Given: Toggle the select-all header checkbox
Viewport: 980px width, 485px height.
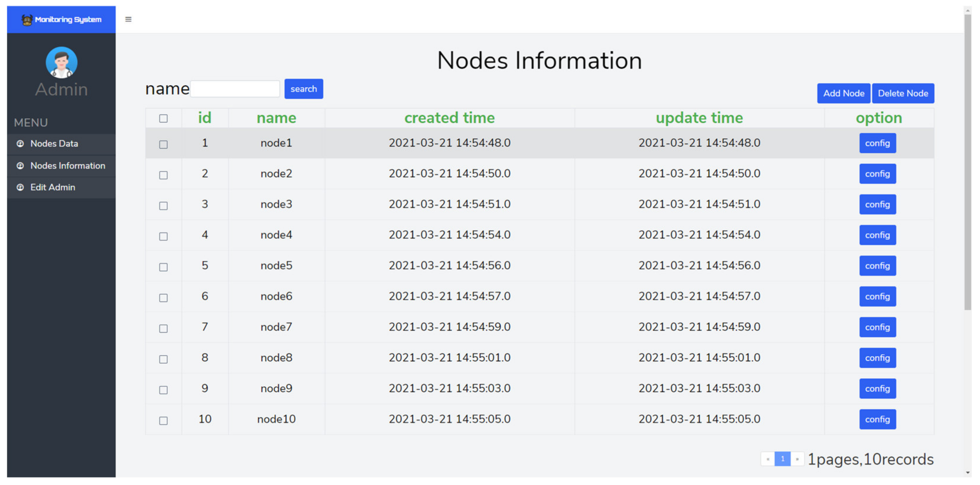Looking at the screenshot, I should [163, 119].
